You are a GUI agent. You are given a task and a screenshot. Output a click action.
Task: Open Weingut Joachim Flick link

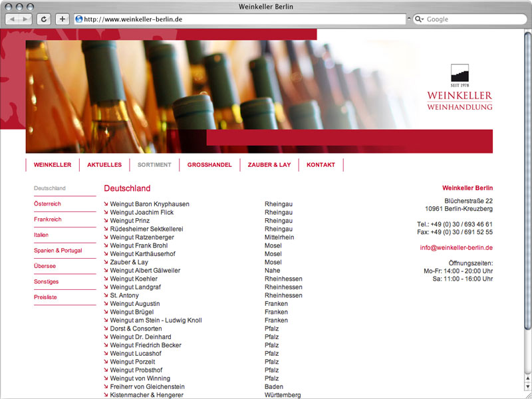(x=142, y=212)
